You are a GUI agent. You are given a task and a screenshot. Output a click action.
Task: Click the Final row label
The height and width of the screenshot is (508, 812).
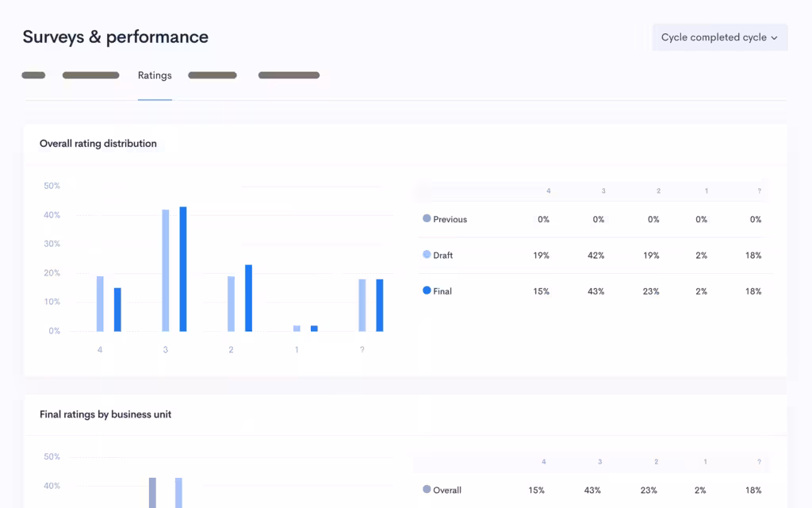[x=442, y=291]
